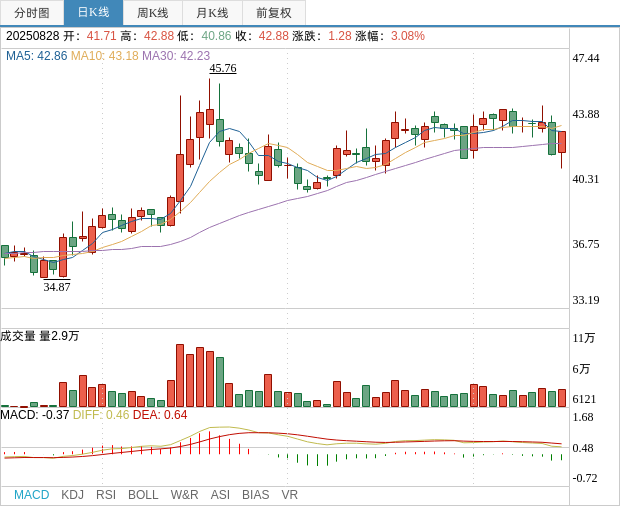Switch to the W&R indicator

point(184,495)
